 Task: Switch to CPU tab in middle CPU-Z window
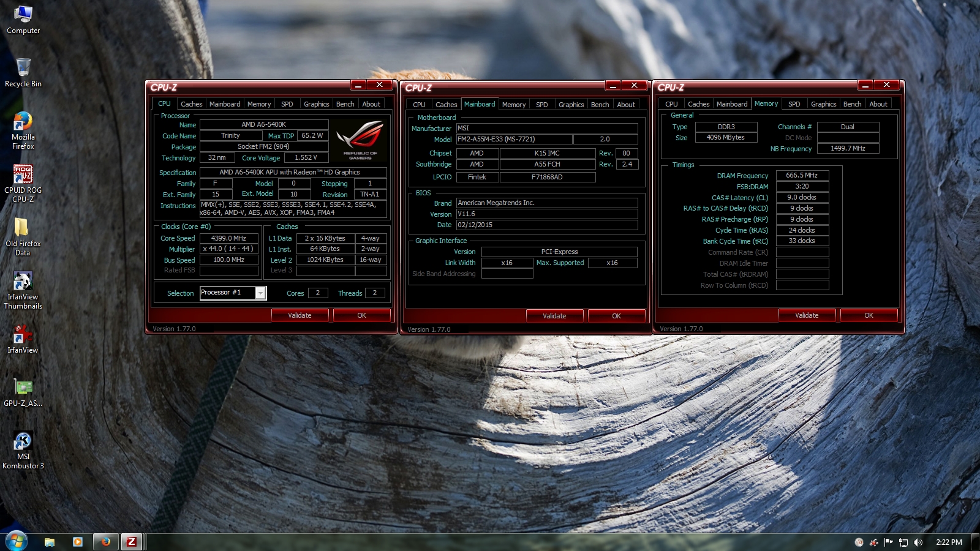[x=419, y=105]
